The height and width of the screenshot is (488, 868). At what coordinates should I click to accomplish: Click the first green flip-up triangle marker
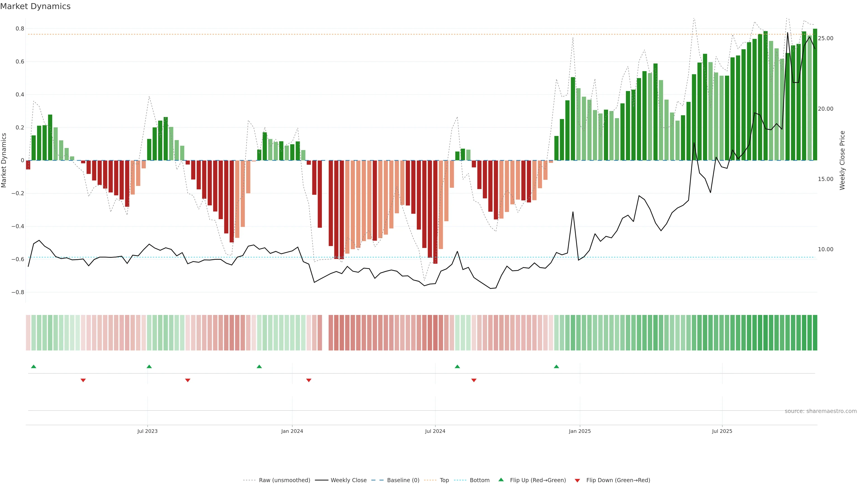[33, 366]
